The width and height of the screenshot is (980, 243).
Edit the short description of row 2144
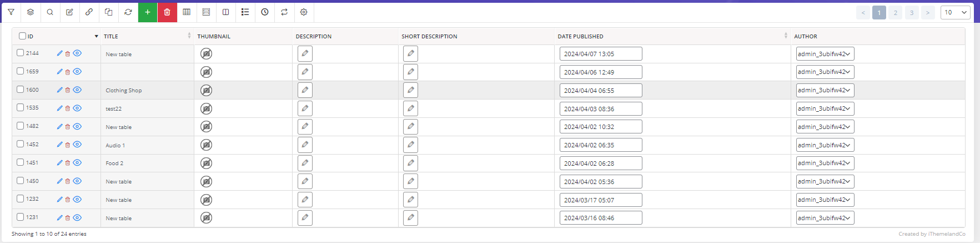click(x=410, y=53)
